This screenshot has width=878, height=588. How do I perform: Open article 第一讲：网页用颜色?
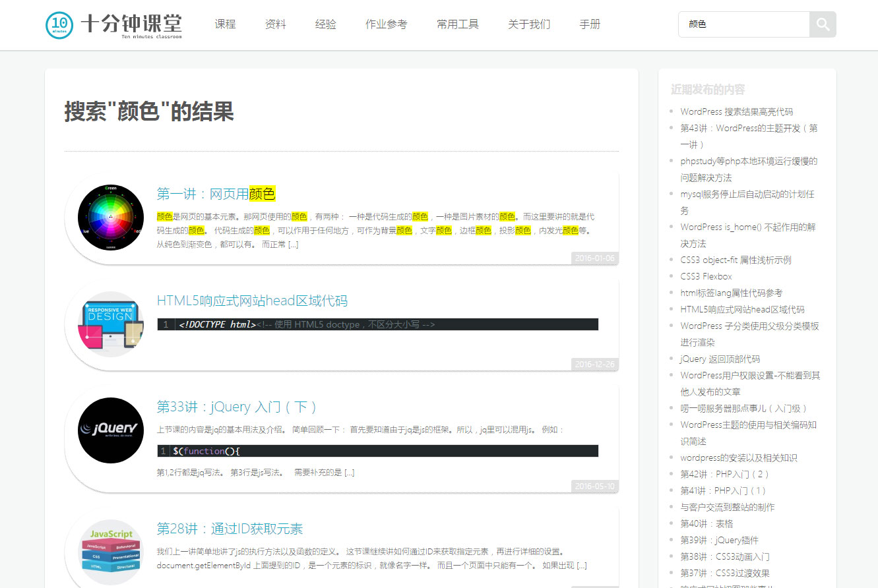pyautogui.click(x=216, y=194)
